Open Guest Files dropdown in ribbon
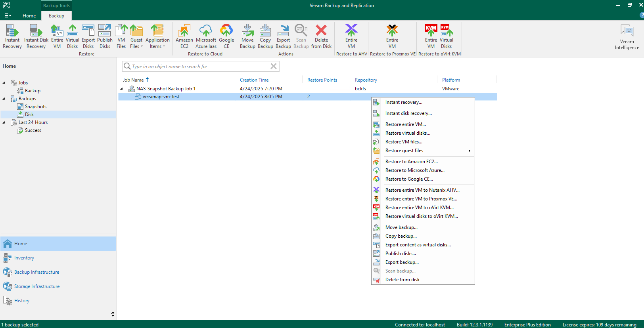Screen dimensions: 644x328 click(x=136, y=36)
